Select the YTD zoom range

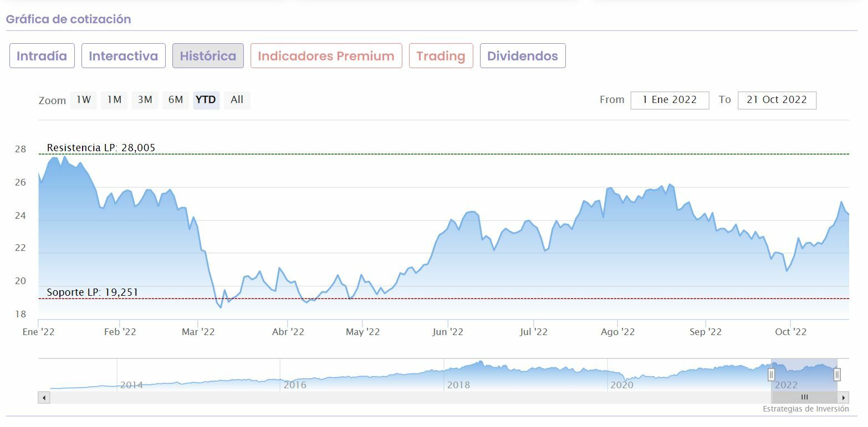[x=206, y=100]
